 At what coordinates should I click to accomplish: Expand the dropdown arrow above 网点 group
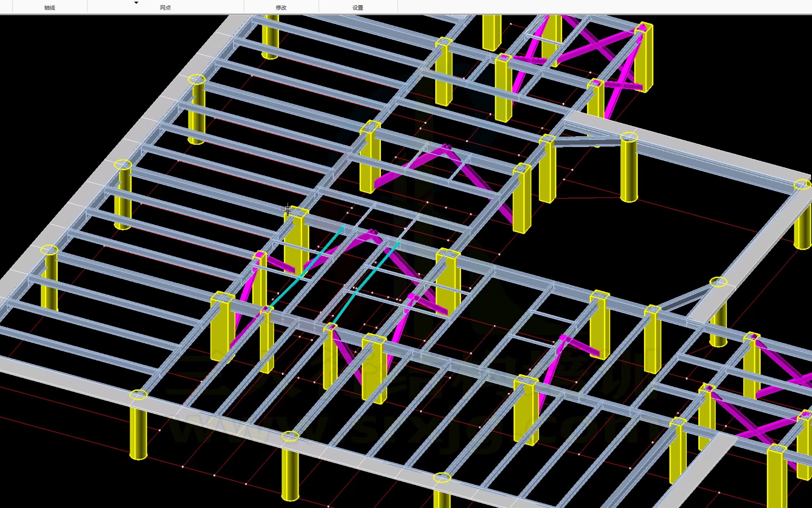coord(136,3)
